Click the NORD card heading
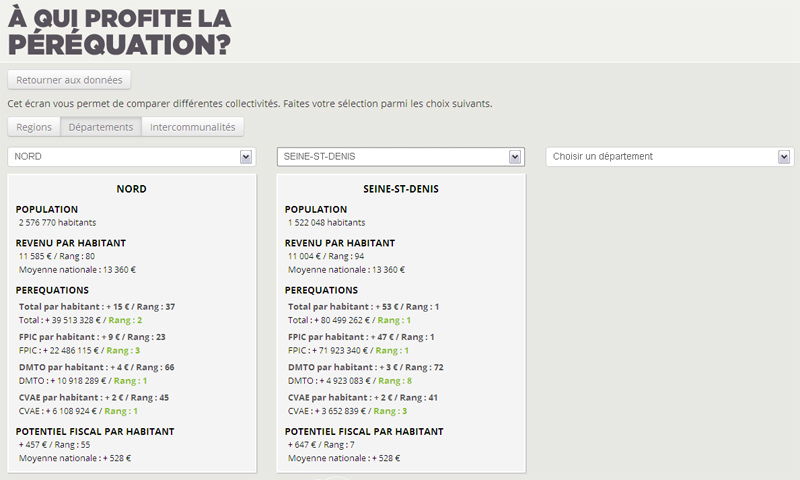Viewport: 800px width, 480px height. pos(132,188)
